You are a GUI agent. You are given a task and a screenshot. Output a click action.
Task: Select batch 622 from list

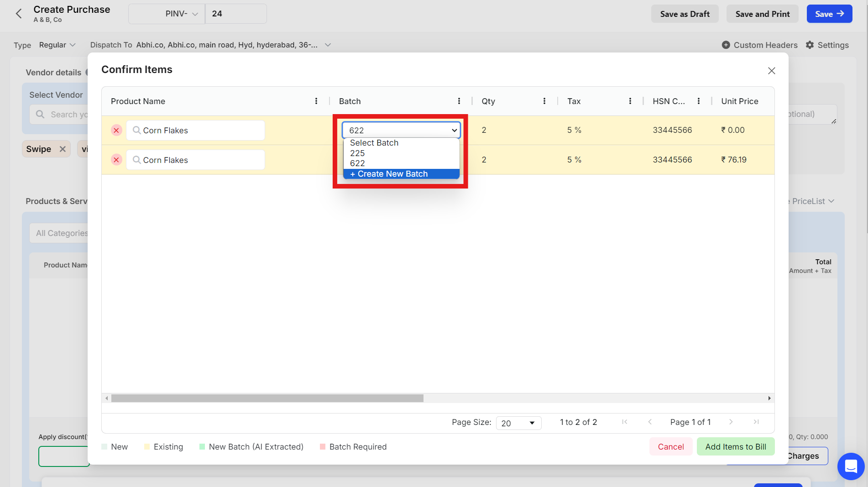401,163
